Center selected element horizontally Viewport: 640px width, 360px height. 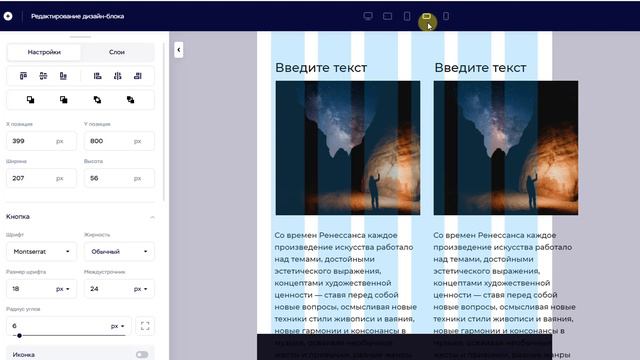[118, 76]
